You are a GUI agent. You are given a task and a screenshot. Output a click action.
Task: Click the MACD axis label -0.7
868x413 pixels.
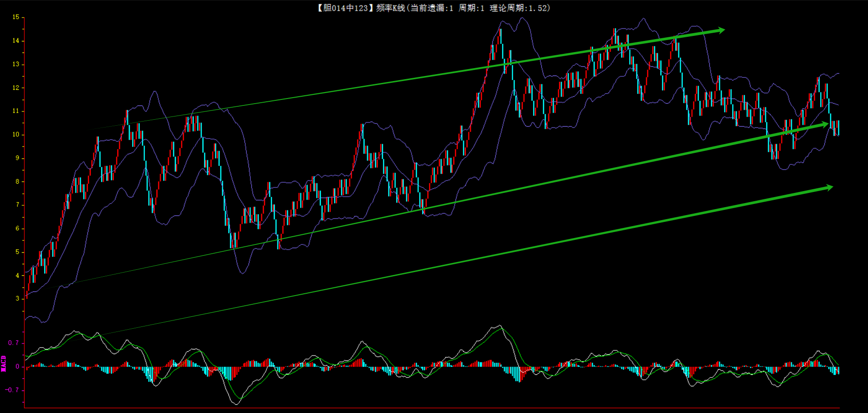click(12, 390)
